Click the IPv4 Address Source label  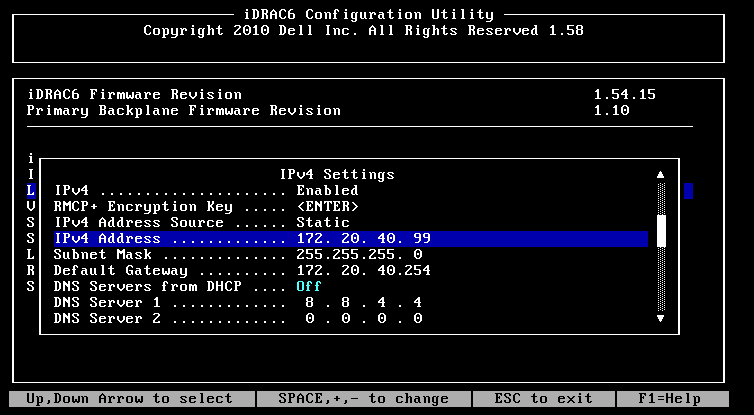click(139, 223)
